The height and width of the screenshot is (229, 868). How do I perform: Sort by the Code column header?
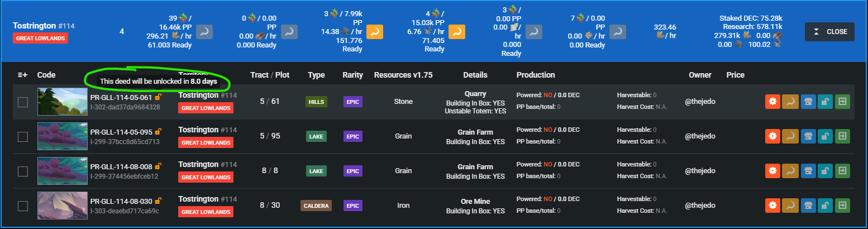click(46, 75)
